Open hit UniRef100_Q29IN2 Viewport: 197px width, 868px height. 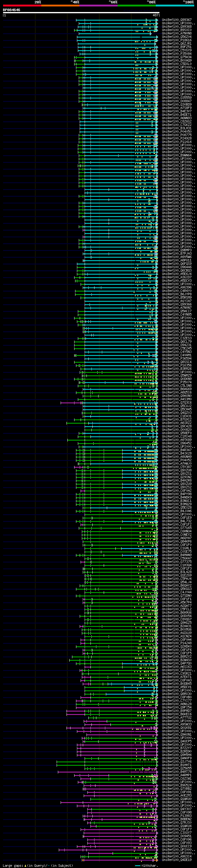coord(177,477)
